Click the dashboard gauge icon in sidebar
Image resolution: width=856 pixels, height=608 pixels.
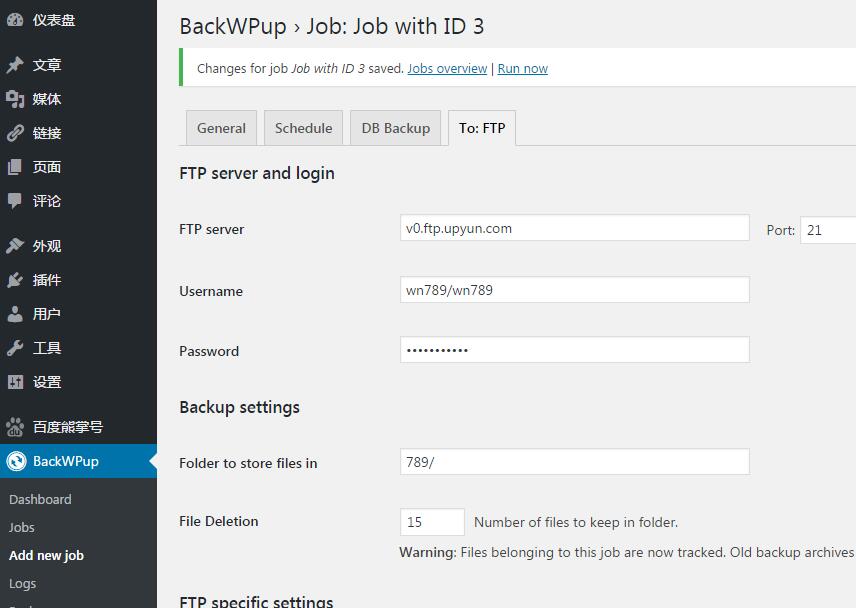(15, 19)
